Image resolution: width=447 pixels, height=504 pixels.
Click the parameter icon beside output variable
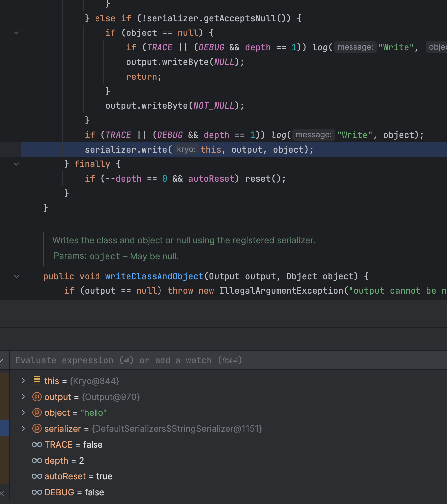(x=37, y=397)
